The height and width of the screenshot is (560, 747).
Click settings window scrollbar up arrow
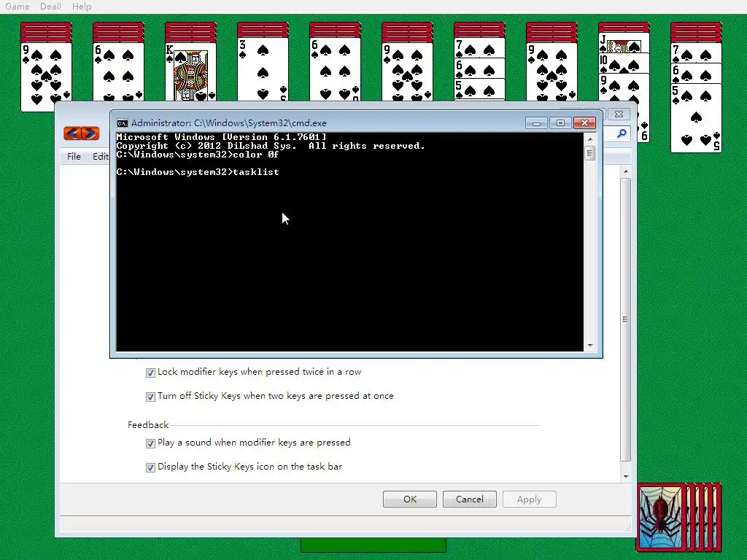626,171
